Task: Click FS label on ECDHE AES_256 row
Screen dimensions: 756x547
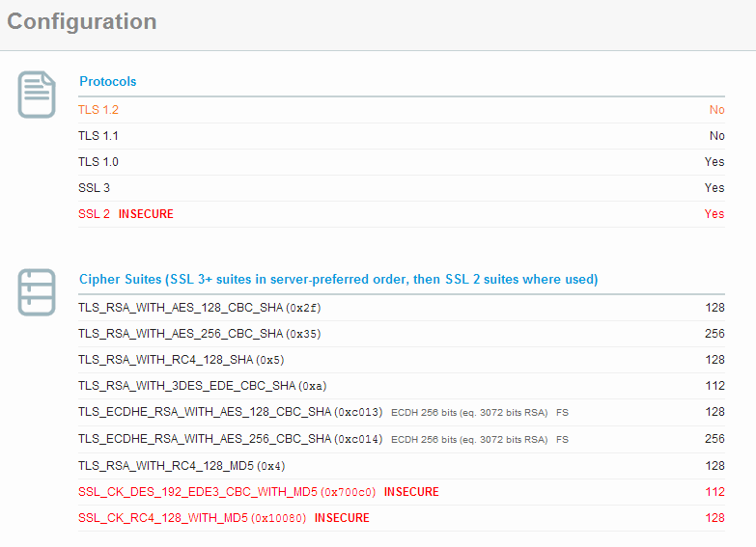Action: (x=562, y=440)
